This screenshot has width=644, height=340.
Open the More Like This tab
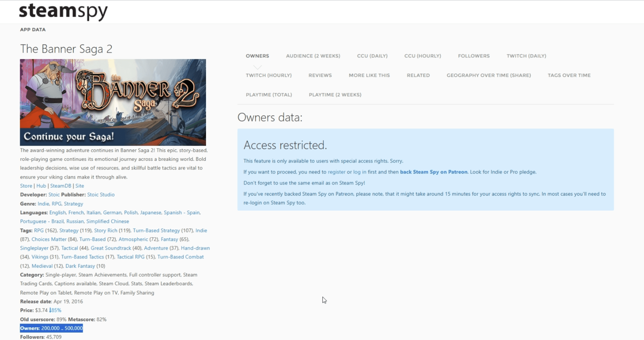point(369,75)
